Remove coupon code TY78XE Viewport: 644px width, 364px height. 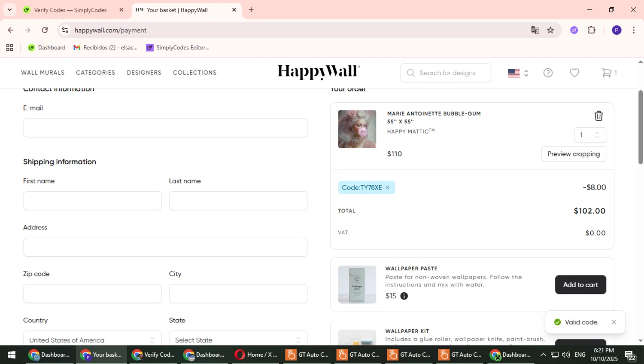(387, 187)
